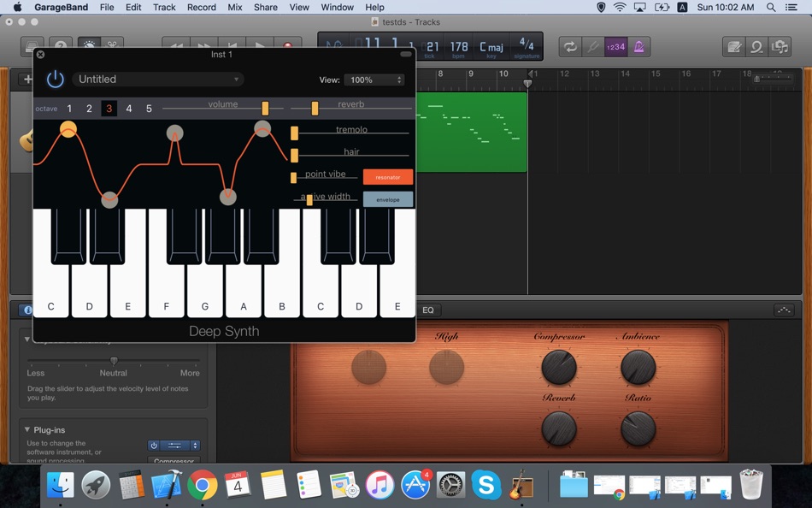This screenshot has width=812, height=508.
Task: Play the B key on Deep Synth keyboard
Action: [x=282, y=290]
